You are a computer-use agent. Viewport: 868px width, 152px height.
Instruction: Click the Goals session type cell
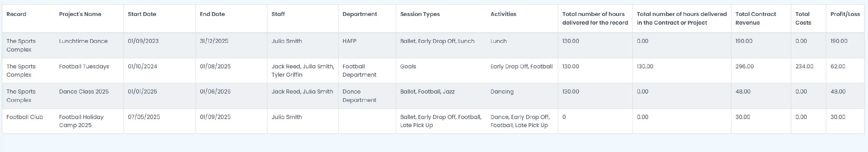pos(408,66)
